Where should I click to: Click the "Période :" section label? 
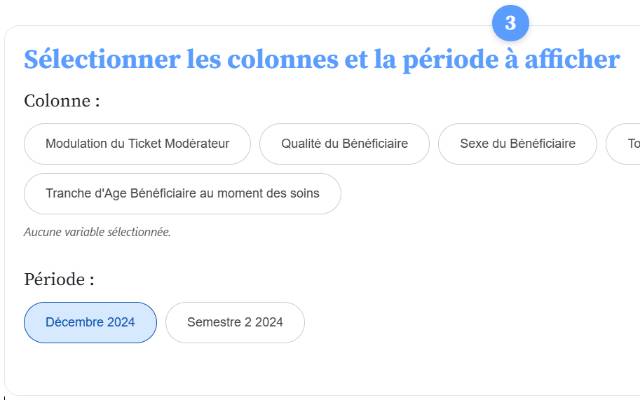[x=59, y=280]
